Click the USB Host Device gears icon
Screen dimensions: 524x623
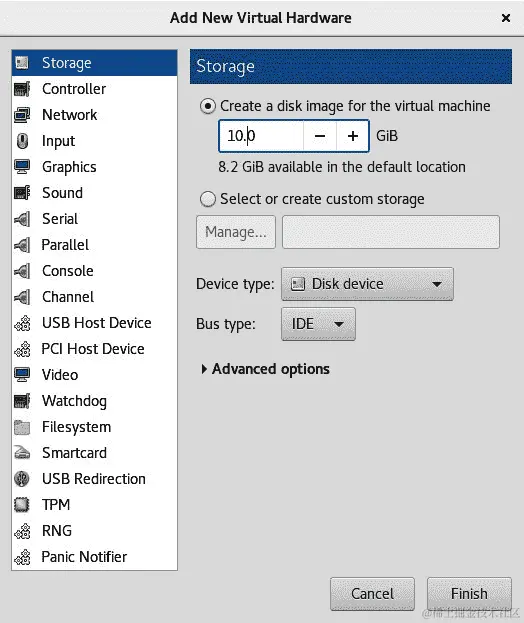pyautogui.click(x=22, y=323)
